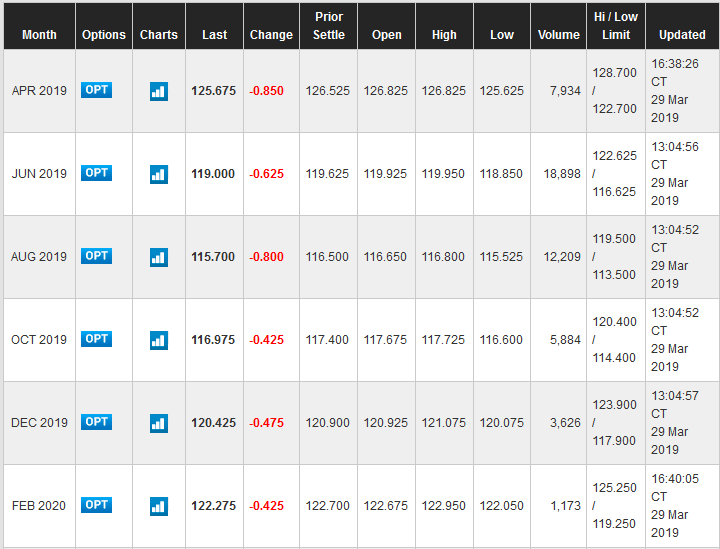
Task: Open the chart icon for FEB 2020
Action: coord(159,507)
